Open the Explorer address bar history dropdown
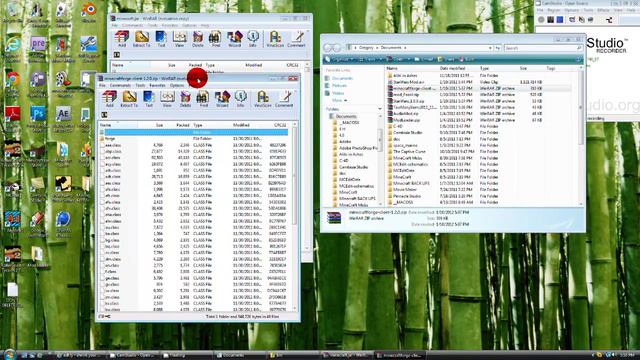Image resolution: width=640 pixels, height=360 pixels. [x=490, y=48]
